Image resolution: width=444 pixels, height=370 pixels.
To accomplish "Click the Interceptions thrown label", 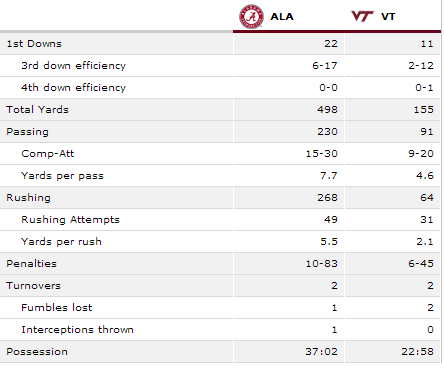I will [x=77, y=330].
